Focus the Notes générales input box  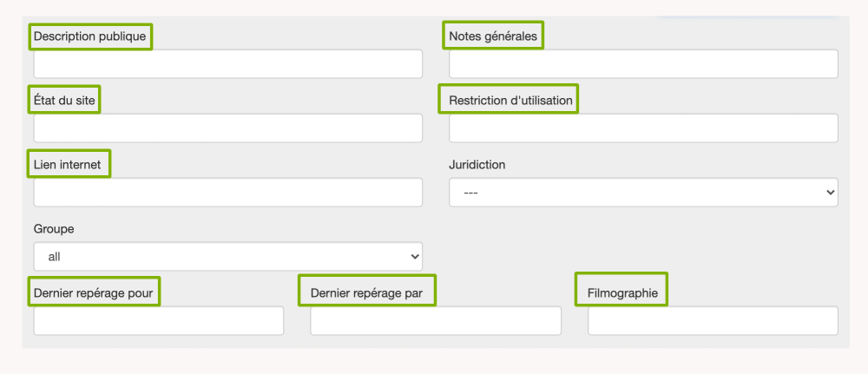click(x=643, y=64)
